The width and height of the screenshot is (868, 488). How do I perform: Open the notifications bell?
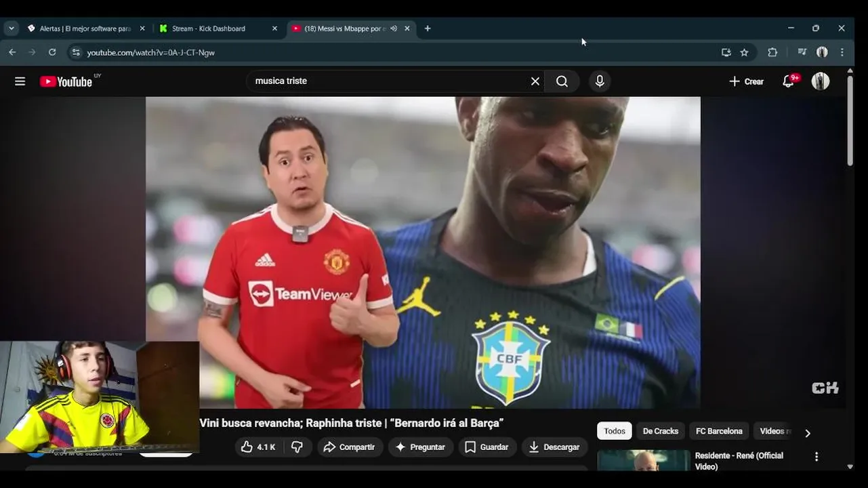tap(788, 81)
